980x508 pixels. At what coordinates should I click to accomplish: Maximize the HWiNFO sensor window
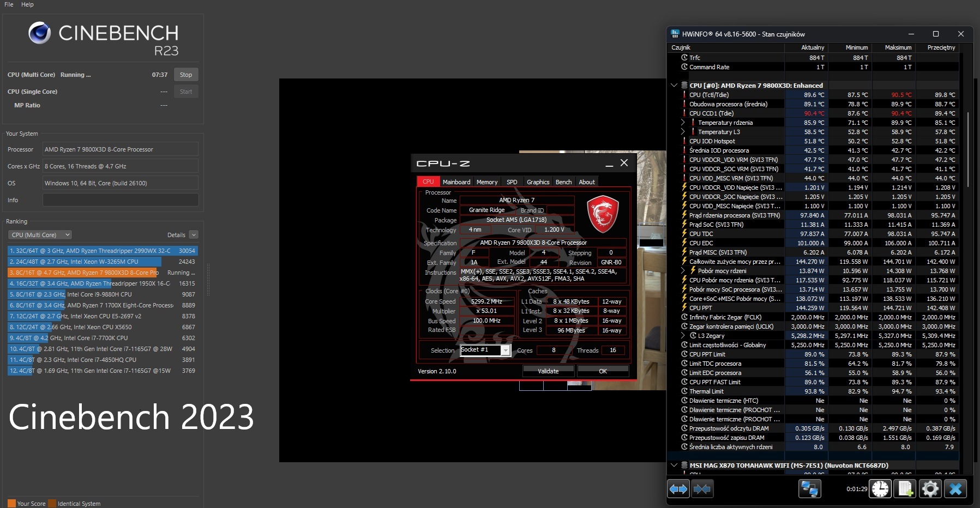(x=936, y=34)
